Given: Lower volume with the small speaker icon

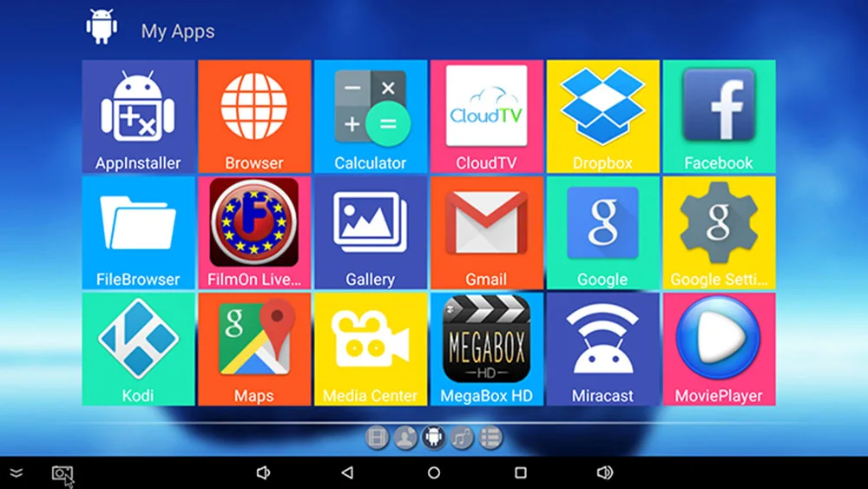Looking at the screenshot, I should coord(263,472).
